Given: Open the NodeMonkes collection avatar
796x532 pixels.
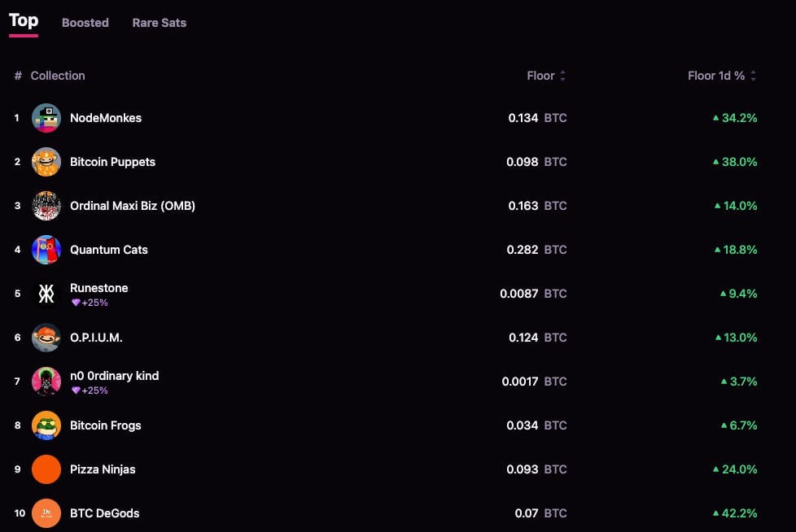Looking at the screenshot, I should pos(46,118).
